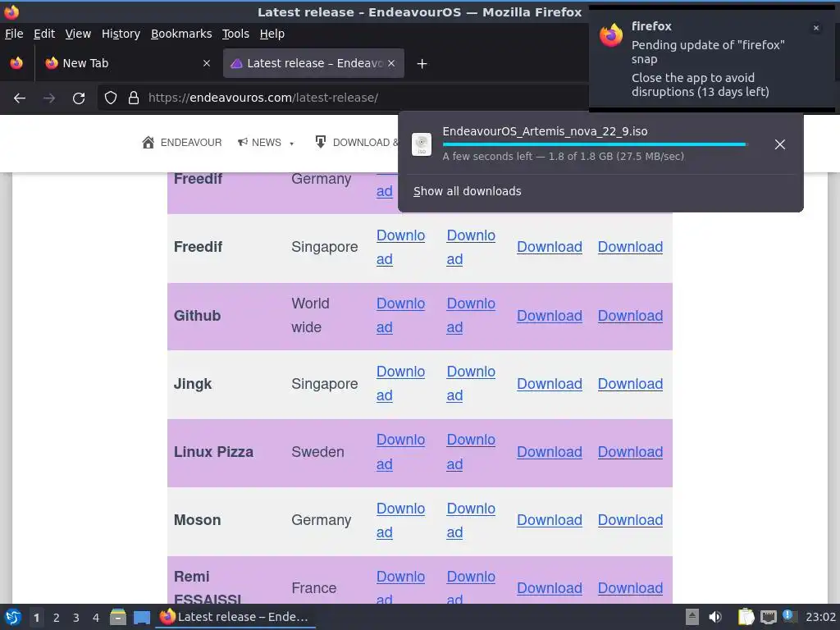Switch to workspace 3

click(x=76, y=618)
